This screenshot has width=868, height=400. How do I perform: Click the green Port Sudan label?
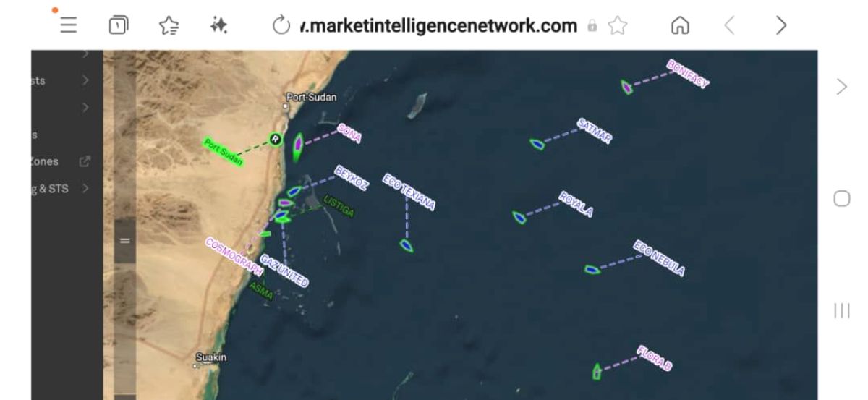(x=223, y=152)
